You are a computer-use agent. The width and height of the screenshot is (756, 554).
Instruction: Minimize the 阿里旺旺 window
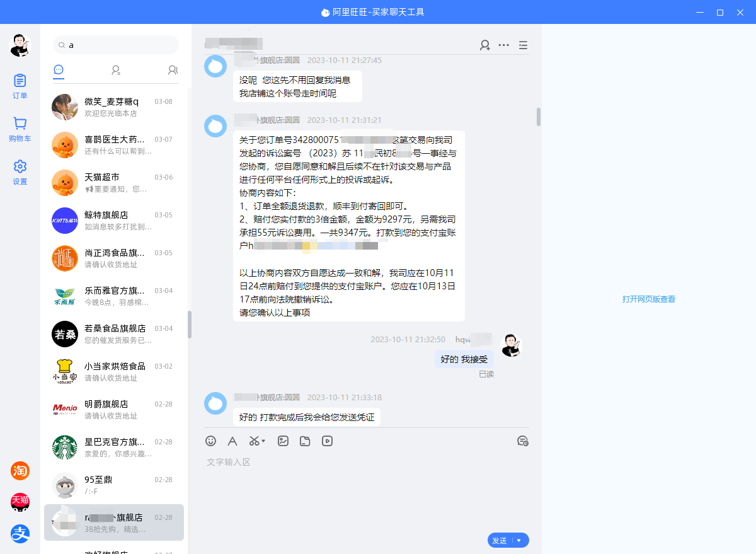pos(700,13)
